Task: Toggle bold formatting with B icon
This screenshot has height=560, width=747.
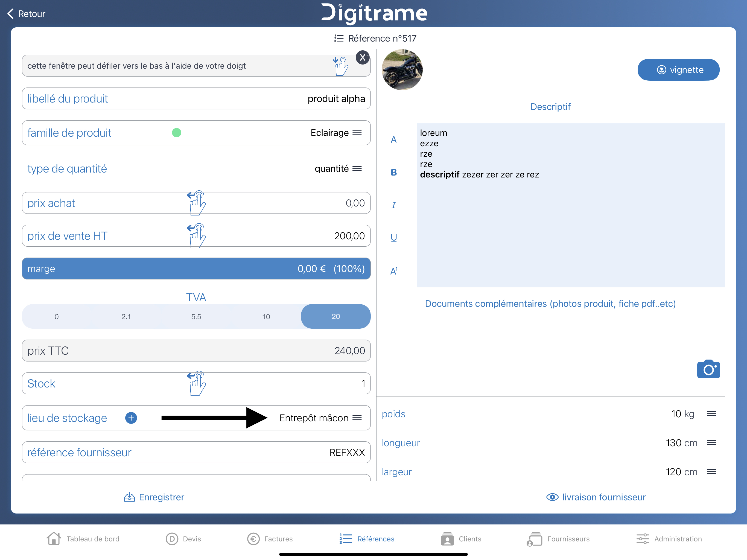Action: 393,173
